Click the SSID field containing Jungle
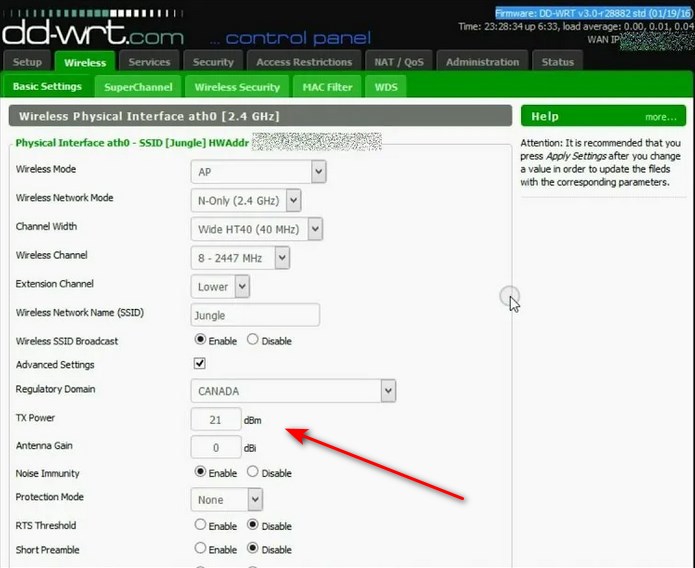This screenshot has width=695, height=568. [255, 315]
